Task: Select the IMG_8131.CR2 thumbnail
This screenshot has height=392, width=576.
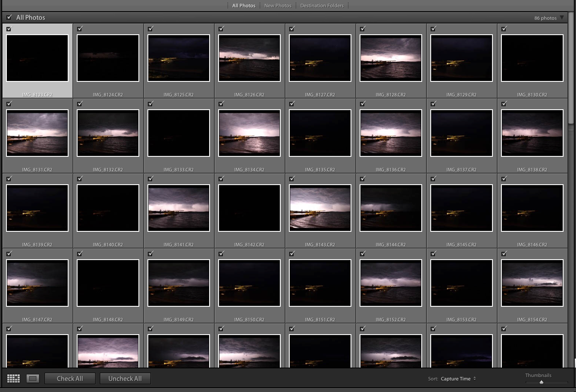Action: pos(37,133)
